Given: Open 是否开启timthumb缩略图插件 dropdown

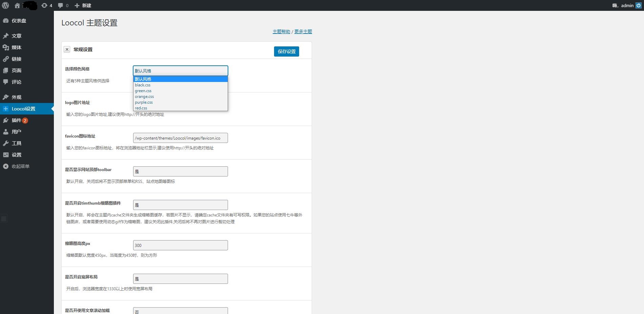Looking at the screenshot, I should pos(181,205).
